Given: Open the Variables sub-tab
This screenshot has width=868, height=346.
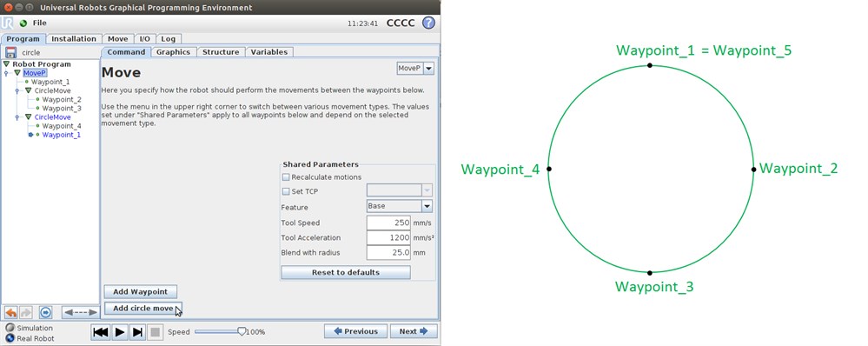Looking at the screenshot, I should coord(269,52).
